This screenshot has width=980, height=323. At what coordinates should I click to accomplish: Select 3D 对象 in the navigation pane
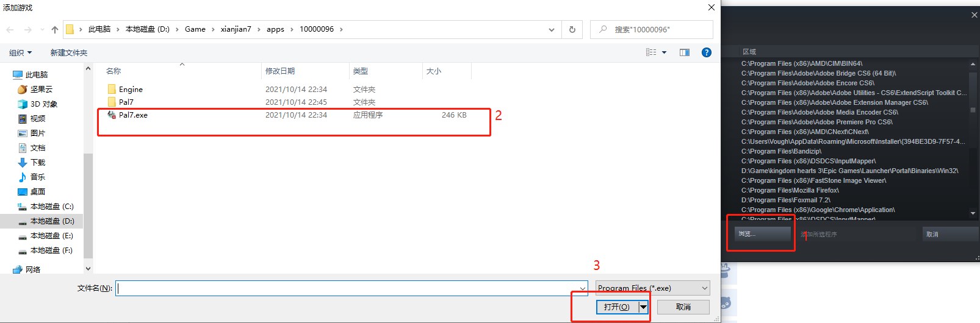click(x=44, y=104)
